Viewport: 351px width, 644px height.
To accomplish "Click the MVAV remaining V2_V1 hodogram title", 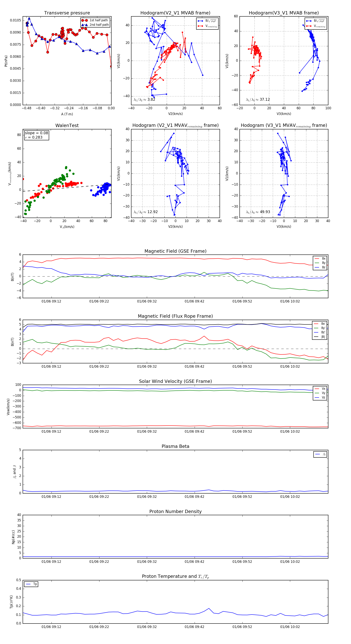I will [x=175, y=125].
